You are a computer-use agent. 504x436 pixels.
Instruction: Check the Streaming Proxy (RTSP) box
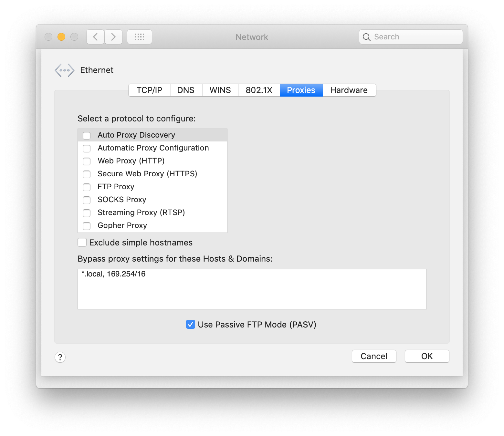(87, 213)
